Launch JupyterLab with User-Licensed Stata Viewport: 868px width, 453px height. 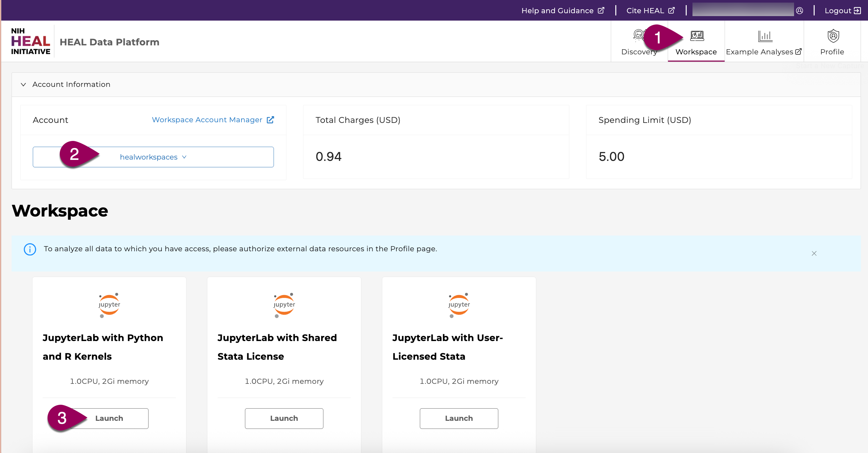pyautogui.click(x=459, y=418)
